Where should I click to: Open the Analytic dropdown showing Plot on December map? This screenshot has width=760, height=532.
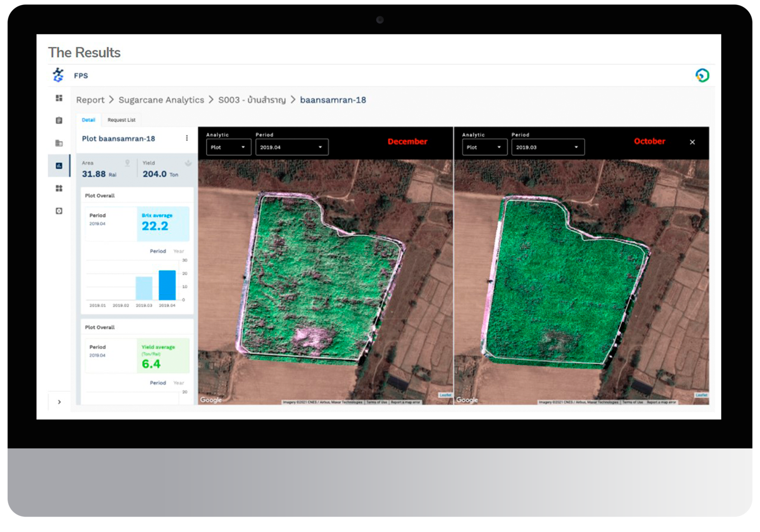pyautogui.click(x=228, y=147)
